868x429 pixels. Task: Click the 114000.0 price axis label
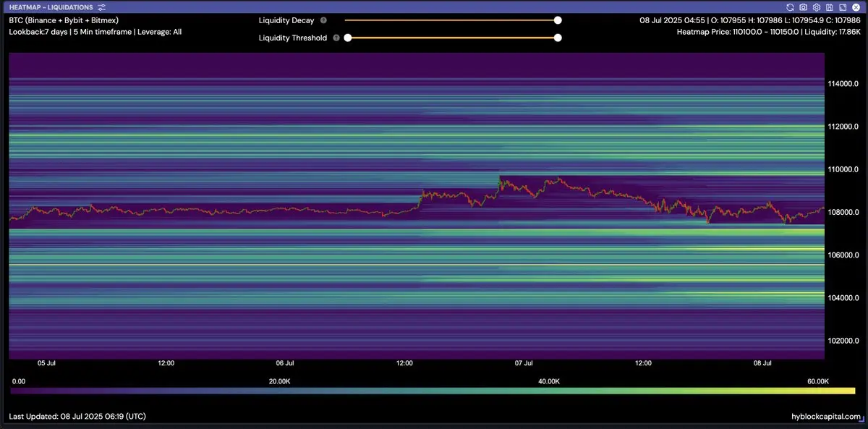[x=843, y=84]
